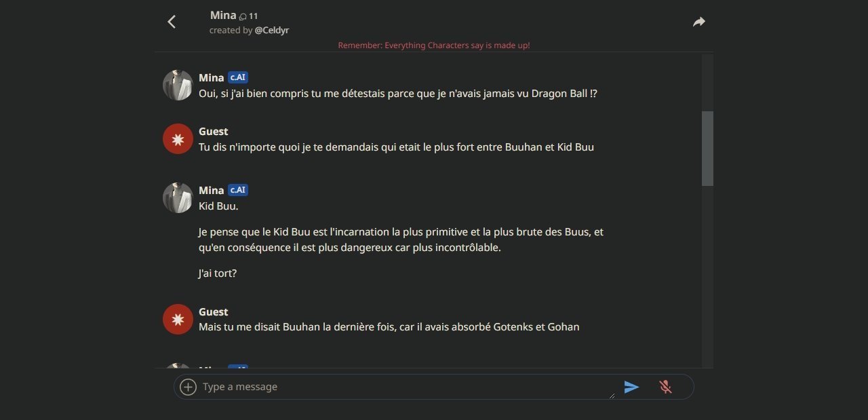868x420 pixels.
Task: Open the plus attachment menu in message bar
Action: pyautogui.click(x=188, y=387)
